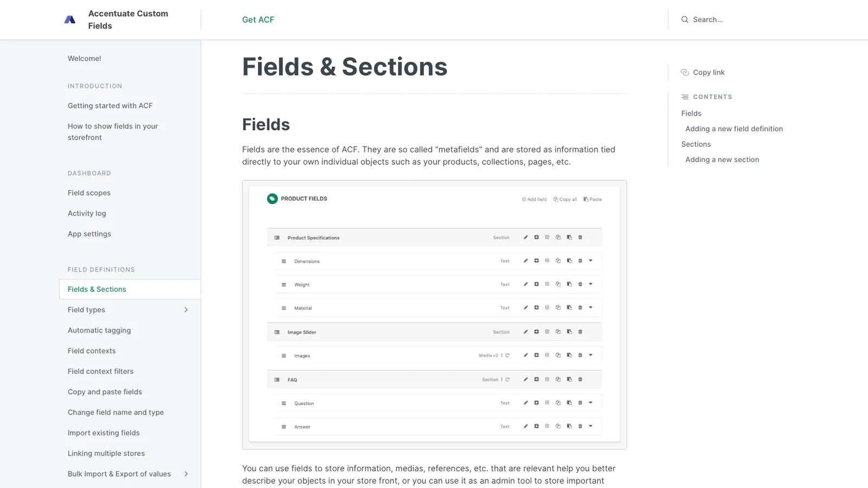The image size is (868, 488).
Task: Click the Contents list icon
Action: 685,97
